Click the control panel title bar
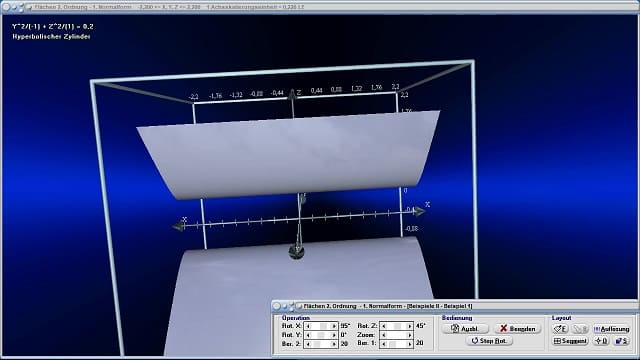Screen dimensions: 640x360 point(455,306)
